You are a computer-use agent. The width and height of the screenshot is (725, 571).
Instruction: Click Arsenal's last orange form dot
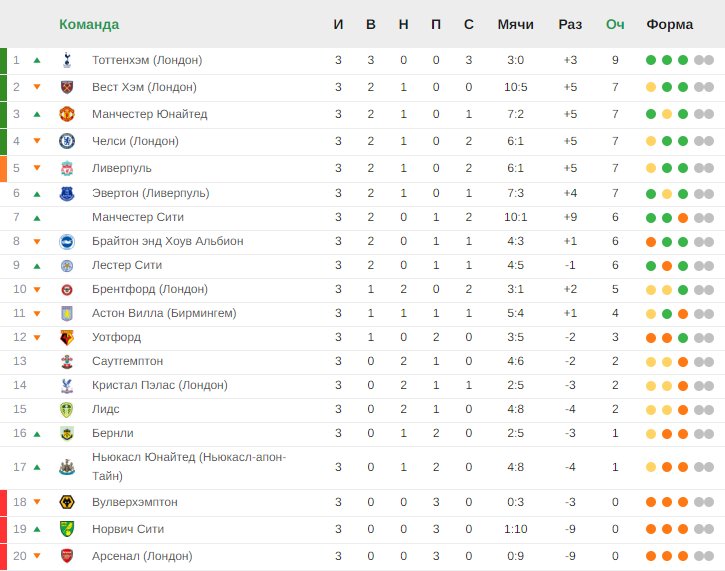683,556
